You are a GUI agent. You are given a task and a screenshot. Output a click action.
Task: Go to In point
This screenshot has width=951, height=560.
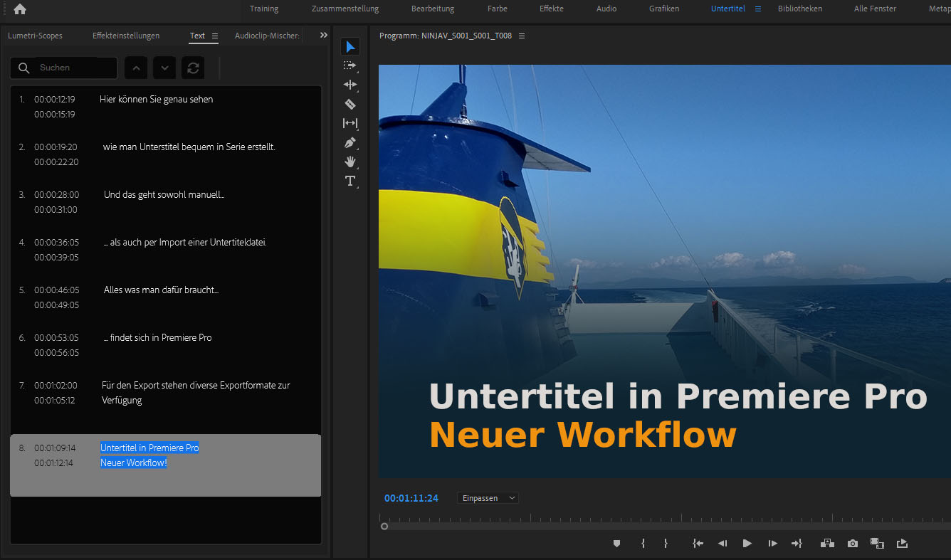[698, 544]
